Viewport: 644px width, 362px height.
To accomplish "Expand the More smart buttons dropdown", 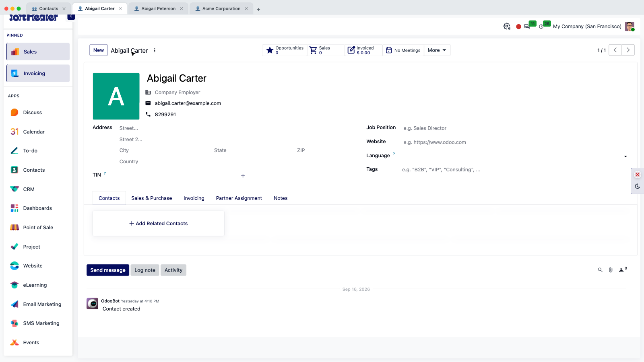I will (x=437, y=50).
